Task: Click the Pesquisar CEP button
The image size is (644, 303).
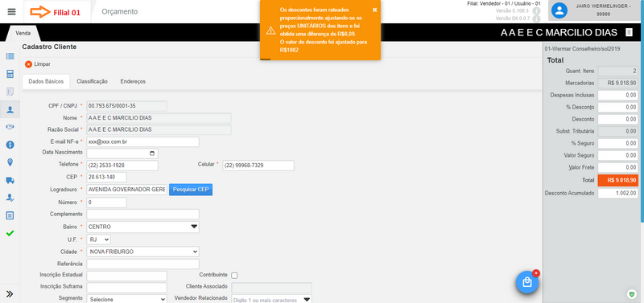Action: (191, 190)
